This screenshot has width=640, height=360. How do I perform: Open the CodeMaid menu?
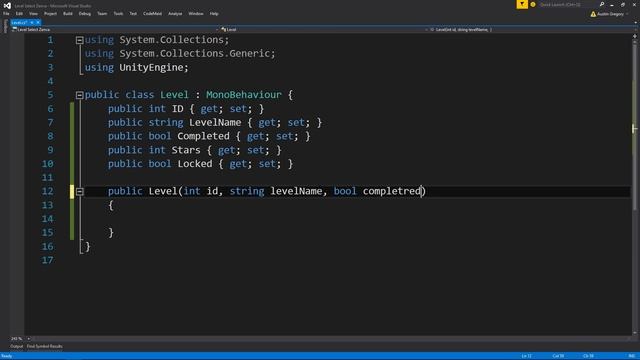coord(152,13)
